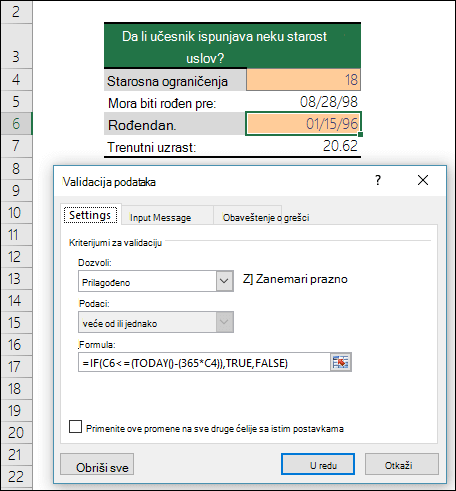
Task: Switch to the Settings tab
Action: pos(90,215)
